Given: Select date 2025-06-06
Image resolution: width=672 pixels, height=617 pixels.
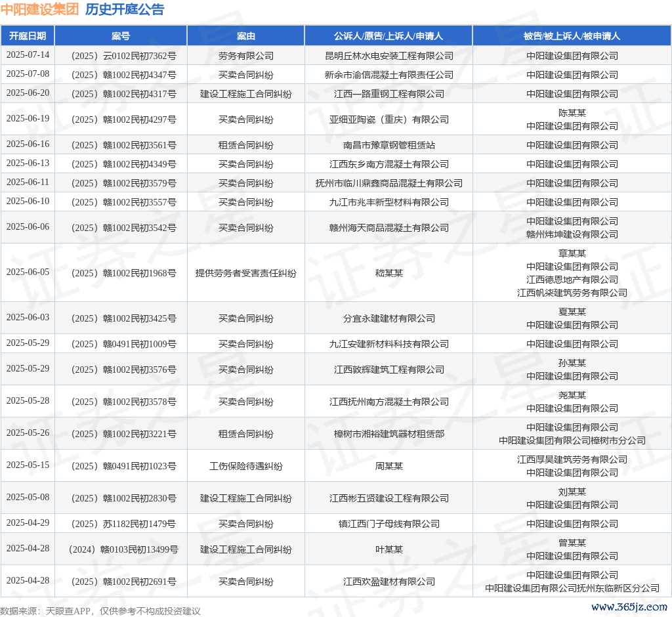Looking at the screenshot, I should point(28,227).
